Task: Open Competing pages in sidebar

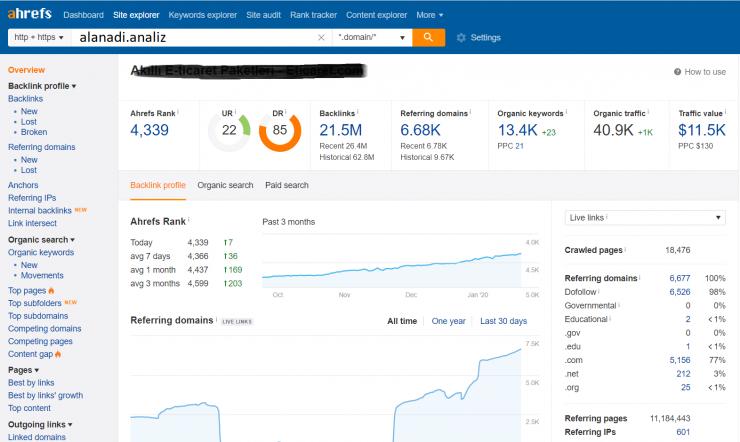Action: [40, 342]
